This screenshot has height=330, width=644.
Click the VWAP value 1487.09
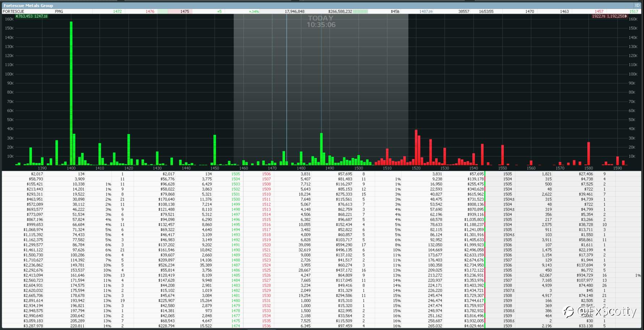click(426, 12)
